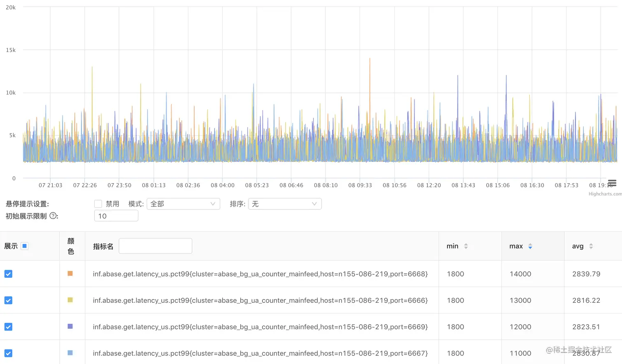Image resolution: width=622 pixels, height=364 pixels.
Task: Click the purple color swatch for port=6669
Action: click(70, 326)
